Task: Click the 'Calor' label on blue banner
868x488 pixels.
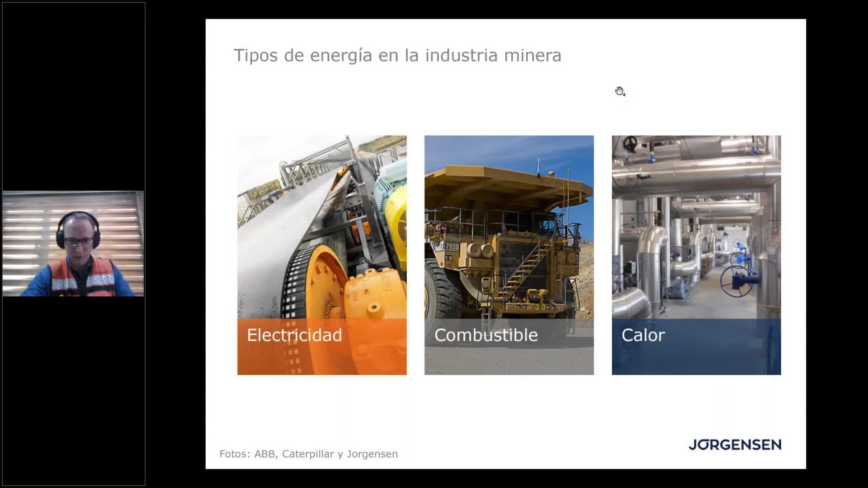Action: pos(643,335)
